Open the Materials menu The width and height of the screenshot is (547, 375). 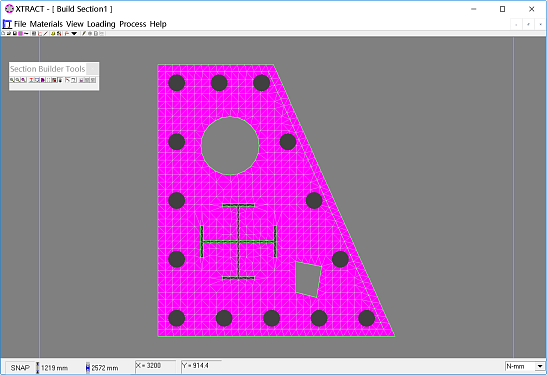click(x=46, y=24)
